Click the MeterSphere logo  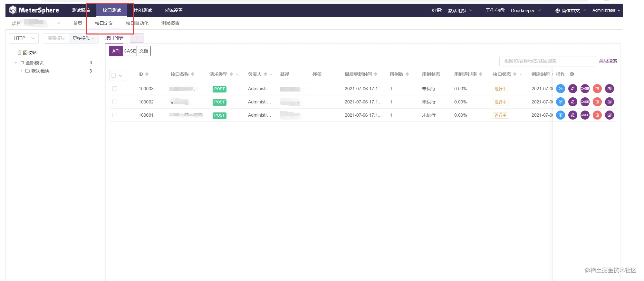click(34, 10)
